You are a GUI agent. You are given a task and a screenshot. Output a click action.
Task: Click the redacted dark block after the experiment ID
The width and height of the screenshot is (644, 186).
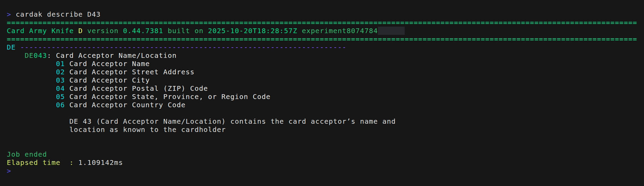391,31
